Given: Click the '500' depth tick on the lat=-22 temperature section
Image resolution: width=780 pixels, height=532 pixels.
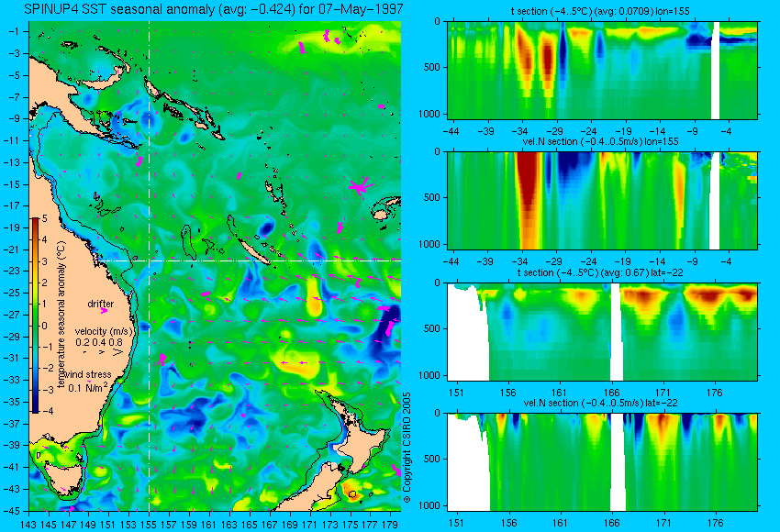Looking at the screenshot, I should coord(432,328).
